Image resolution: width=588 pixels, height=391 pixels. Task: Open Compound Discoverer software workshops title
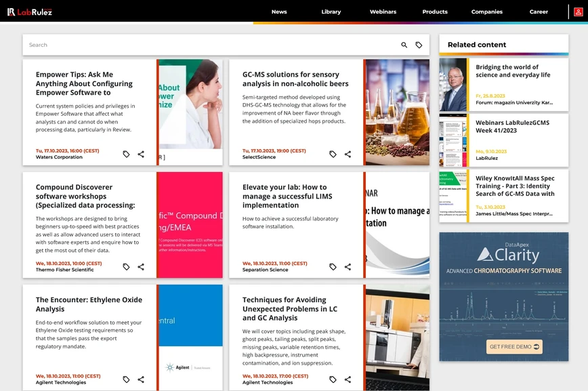click(x=85, y=196)
